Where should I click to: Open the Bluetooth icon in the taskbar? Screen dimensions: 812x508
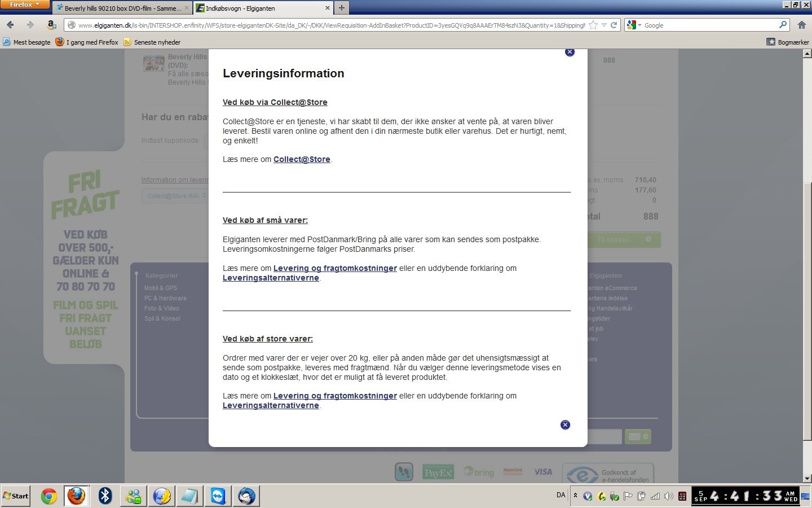point(105,496)
